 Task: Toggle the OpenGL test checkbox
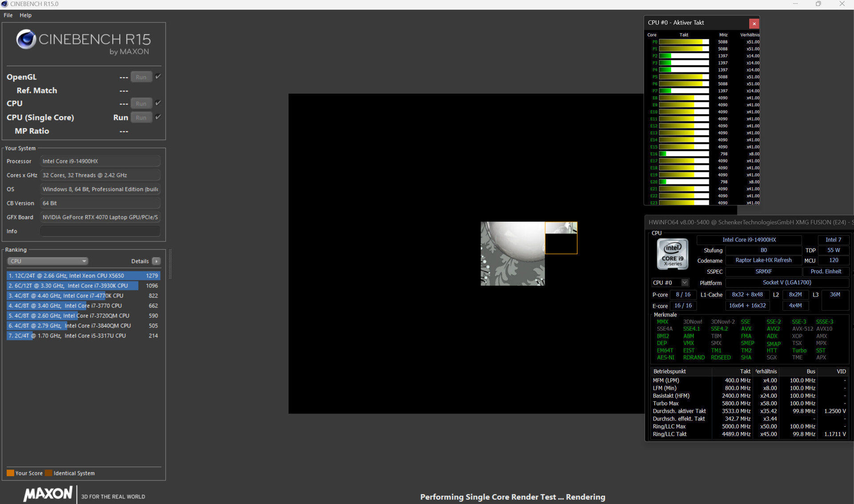coord(158,76)
